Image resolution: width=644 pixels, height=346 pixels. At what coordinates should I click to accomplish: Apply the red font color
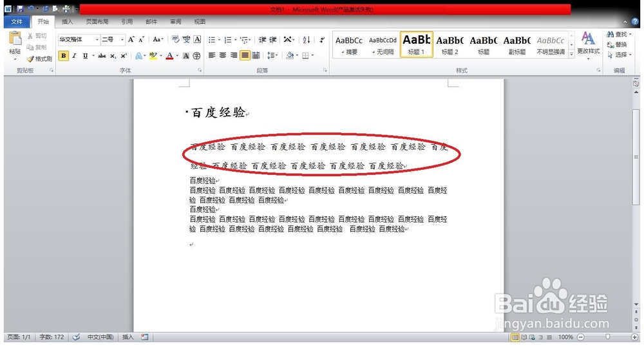pyautogui.click(x=169, y=56)
